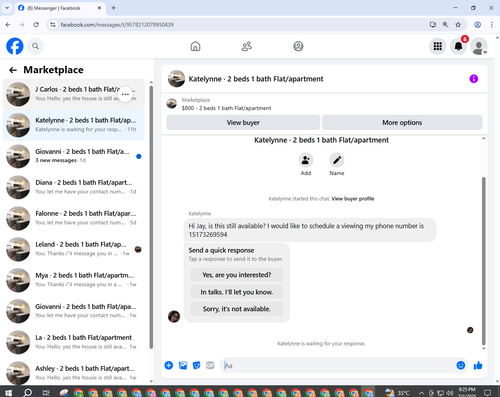Open Chrome three-dot menu

pyautogui.click(x=492, y=25)
